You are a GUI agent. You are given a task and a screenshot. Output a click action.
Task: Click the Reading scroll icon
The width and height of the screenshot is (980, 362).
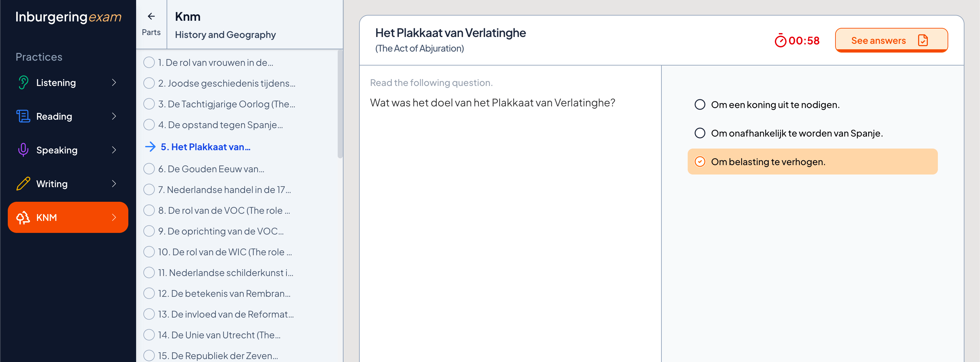tap(23, 116)
